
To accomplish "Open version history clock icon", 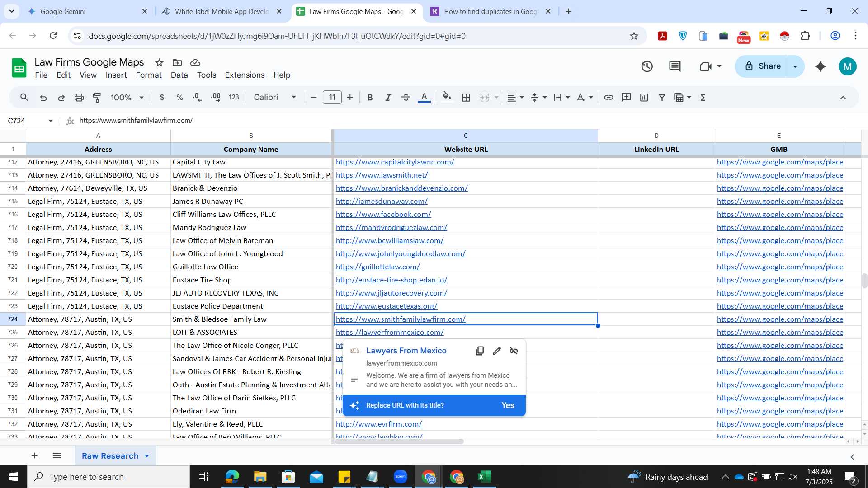I will (647, 66).
